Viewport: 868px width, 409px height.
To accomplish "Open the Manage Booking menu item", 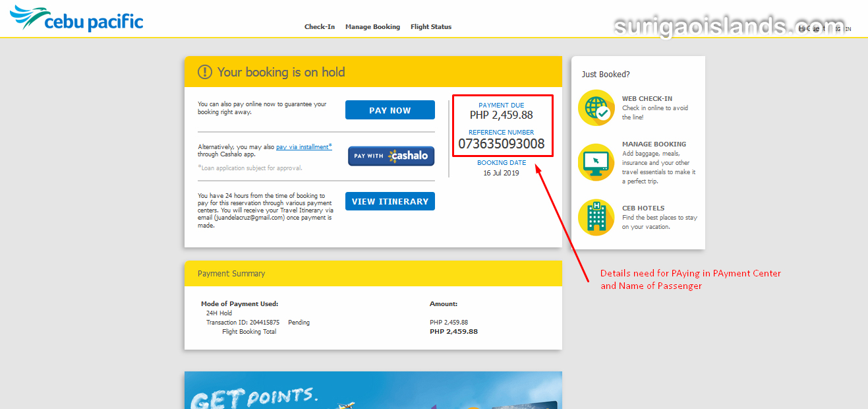I will [x=372, y=27].
